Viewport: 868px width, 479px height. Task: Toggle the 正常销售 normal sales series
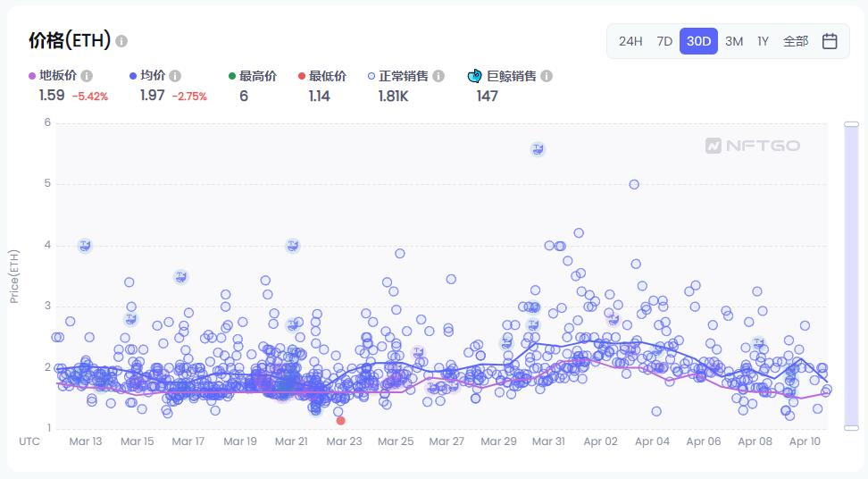pos(398,76)
